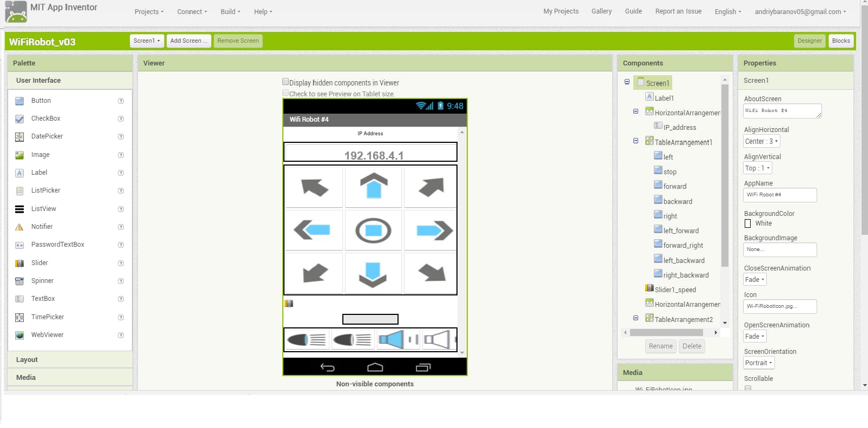
Task: Select the DatePicker palette icon
Action: [x=19, y=137]
